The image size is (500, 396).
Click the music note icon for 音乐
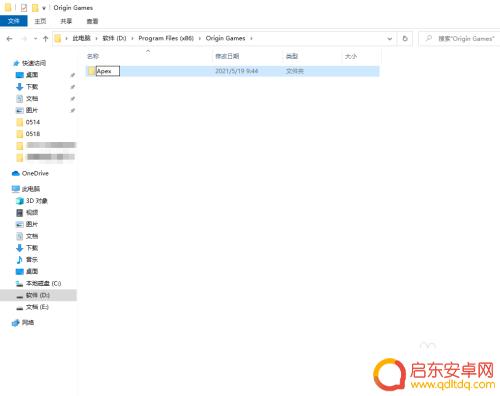pyautogui.click(x=20, y=259)
